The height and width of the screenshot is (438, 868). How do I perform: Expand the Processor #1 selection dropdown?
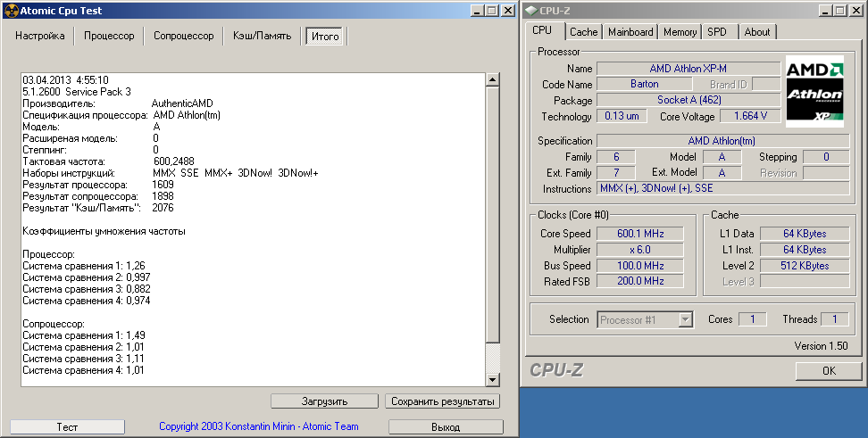pos(685,319)
